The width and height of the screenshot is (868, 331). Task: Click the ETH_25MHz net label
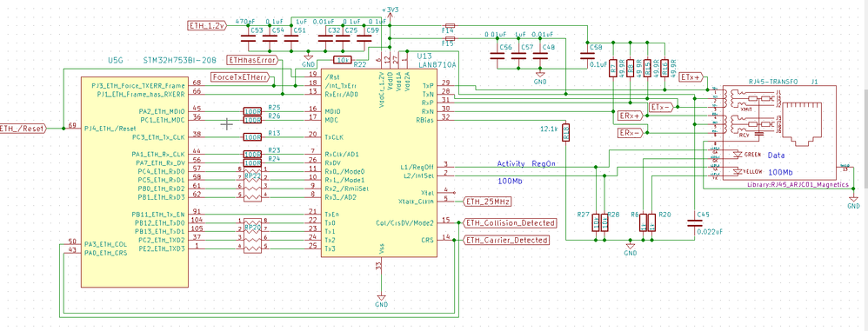(486, 202)
